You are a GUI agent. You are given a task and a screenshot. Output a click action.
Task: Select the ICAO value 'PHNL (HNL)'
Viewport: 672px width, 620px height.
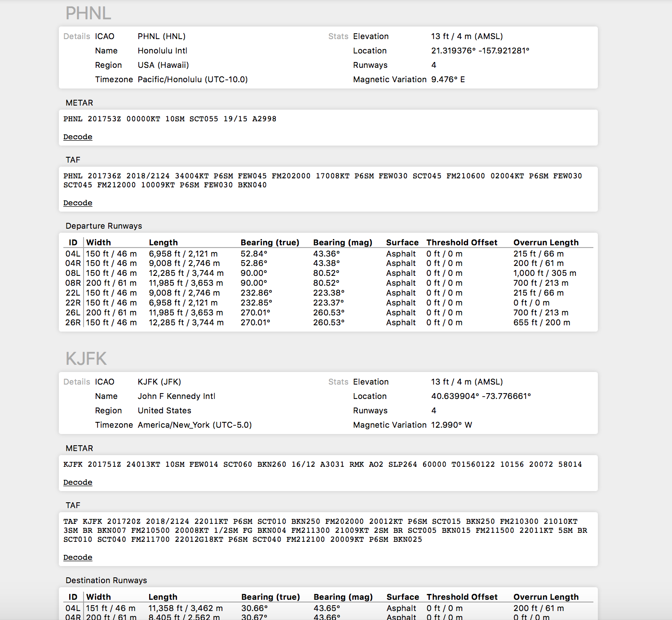pos(162,36)
